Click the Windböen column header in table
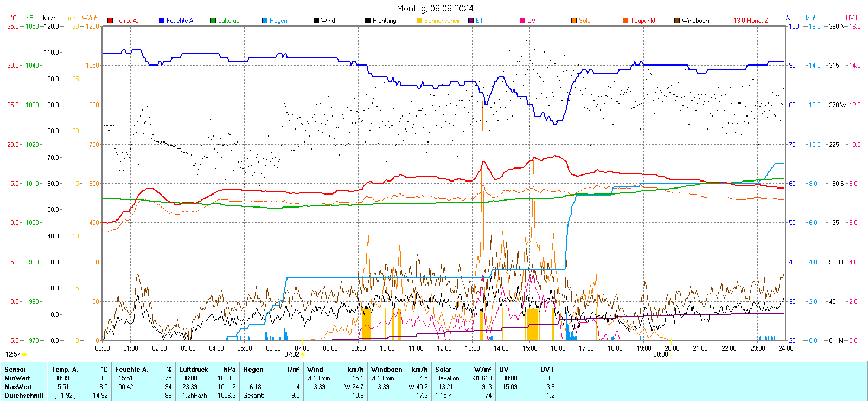The height and width of the screenshot is (401, 868). [x=387, y=370]
